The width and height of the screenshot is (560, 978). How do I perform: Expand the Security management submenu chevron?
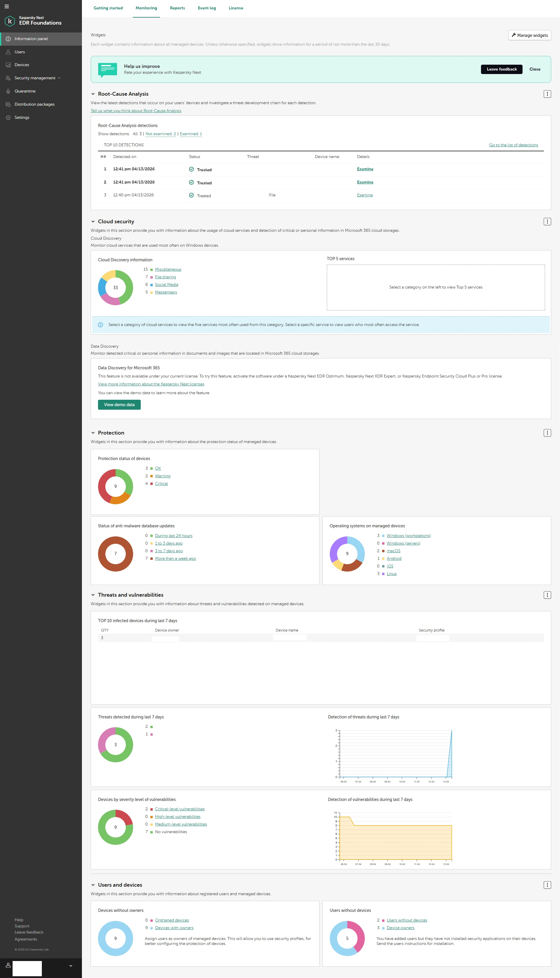pyautogui.click(x=59, y=78)
